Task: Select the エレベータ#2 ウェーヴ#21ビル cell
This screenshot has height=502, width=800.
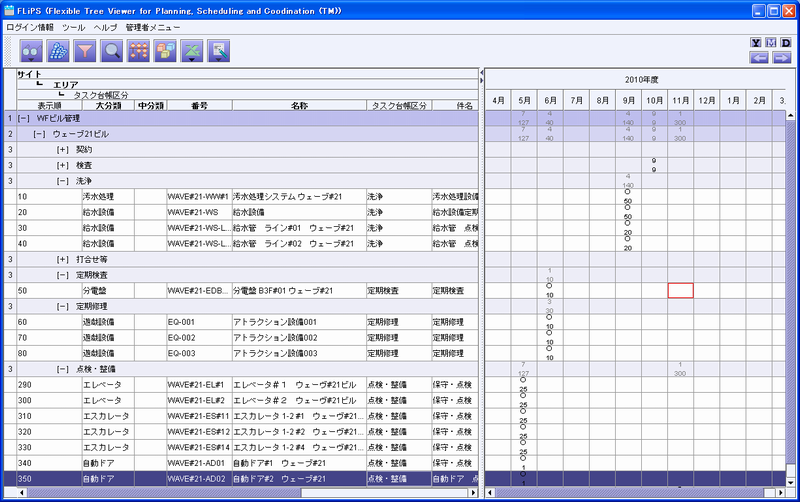Action: (299, 400)
